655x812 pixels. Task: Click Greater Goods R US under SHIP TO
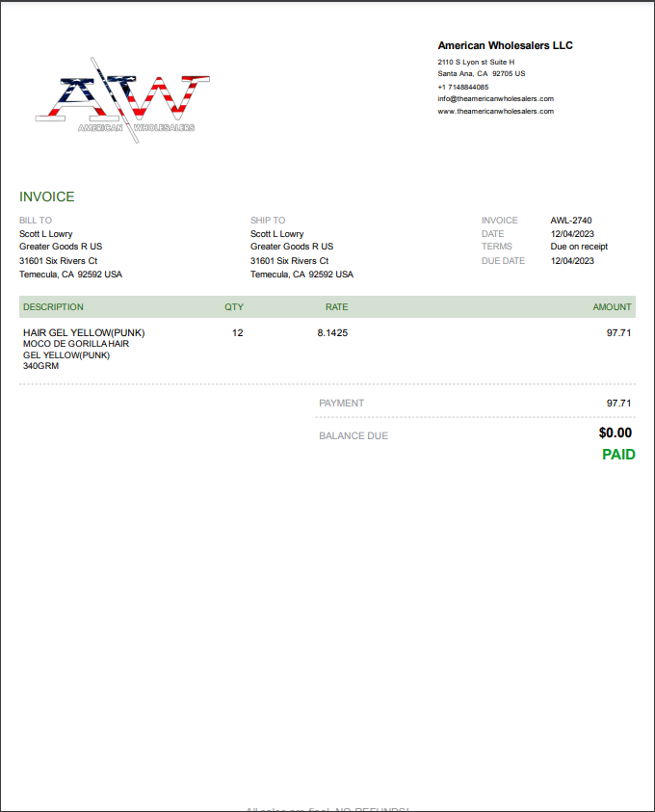tap(292, 247)
